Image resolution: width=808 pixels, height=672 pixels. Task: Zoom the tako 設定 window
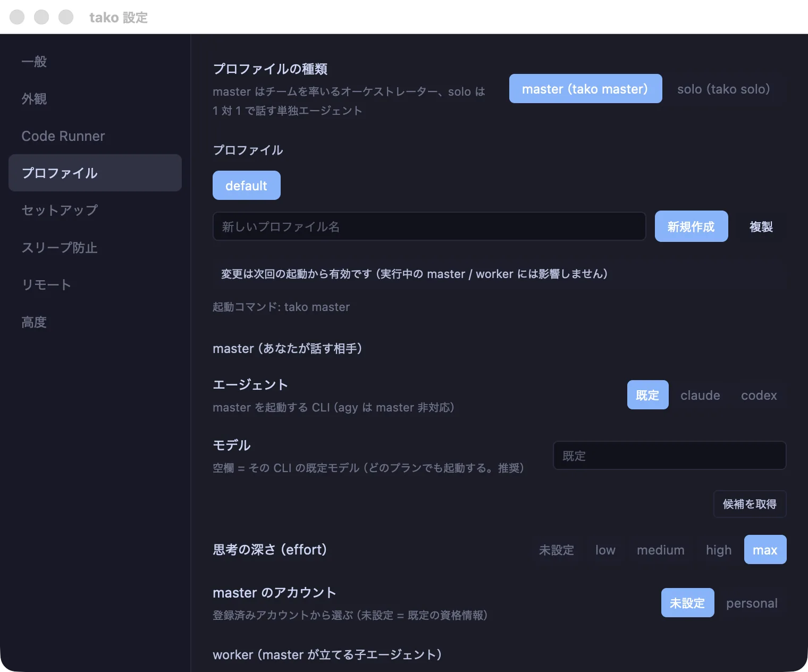[x=66, y=17]
